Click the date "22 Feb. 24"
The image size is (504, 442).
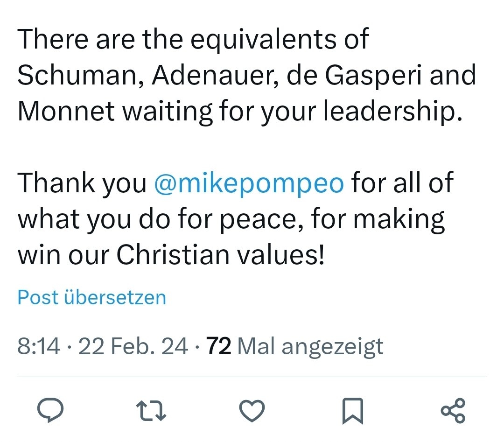click(133, 346)
